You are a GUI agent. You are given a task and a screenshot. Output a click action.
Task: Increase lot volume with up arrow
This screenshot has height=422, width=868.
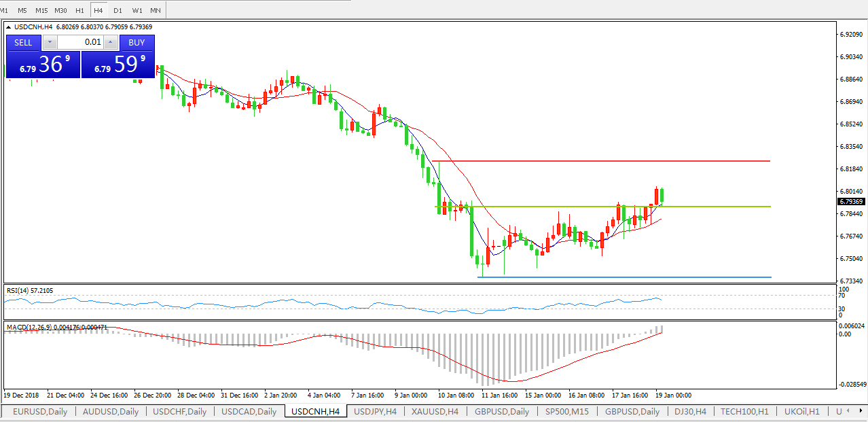tap(110, 42)
